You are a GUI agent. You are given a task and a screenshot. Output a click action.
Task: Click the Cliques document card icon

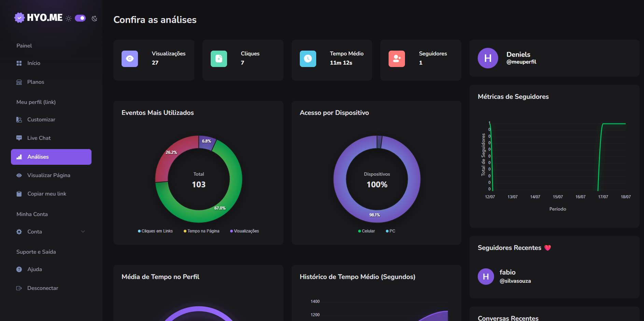pyautogui.click(x=219, y=59)
